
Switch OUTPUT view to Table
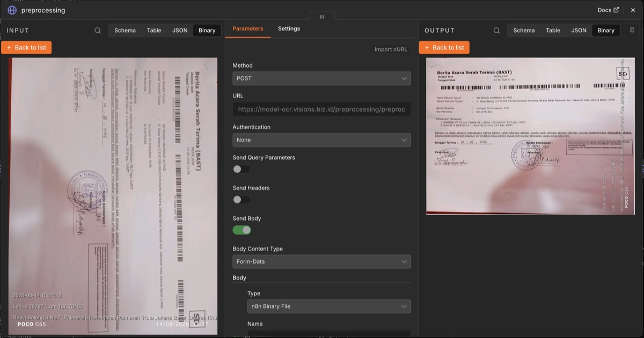pos(553,31)
